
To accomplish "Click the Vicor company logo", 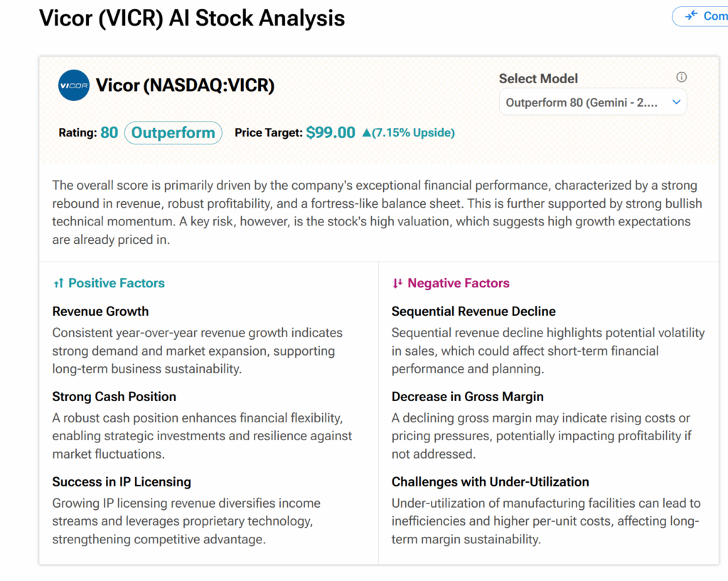I will (x=74, y=85).
